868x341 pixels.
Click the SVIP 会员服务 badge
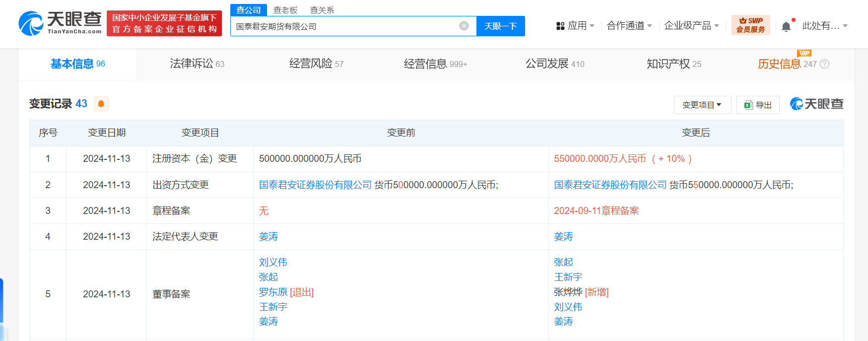point(750,25)
